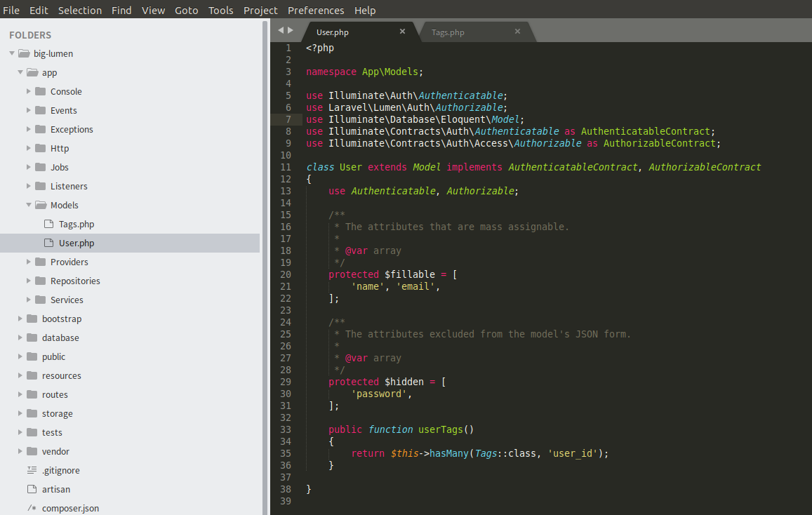The height and width of the screenshot is (515, 812).
Task: Click the bootstrap folder icon
Action: (x=32, y=319)
